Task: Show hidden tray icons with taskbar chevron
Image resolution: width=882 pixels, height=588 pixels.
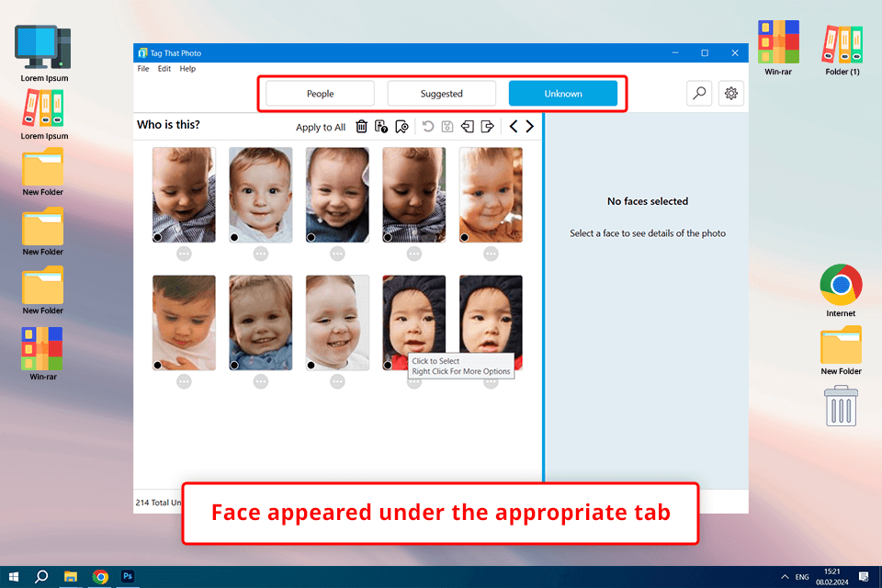Action: [x=785, y=577]
